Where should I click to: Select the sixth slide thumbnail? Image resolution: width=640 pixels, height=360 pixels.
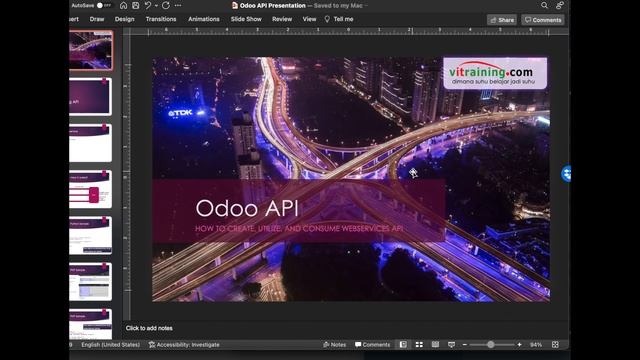90,282
